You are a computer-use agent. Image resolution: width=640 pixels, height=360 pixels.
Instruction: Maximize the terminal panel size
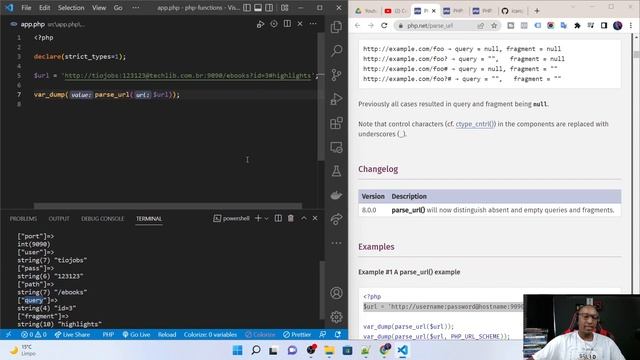click(304, 218)
